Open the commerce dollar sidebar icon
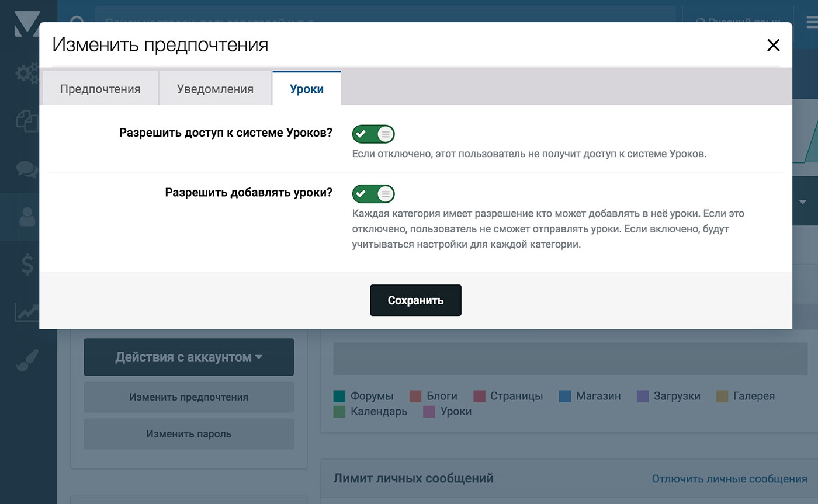Screen dimensions: 818x504 click(27, 264)
